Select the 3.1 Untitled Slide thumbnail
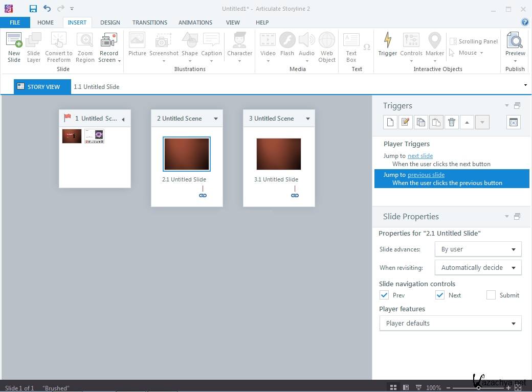 [278, 154]
